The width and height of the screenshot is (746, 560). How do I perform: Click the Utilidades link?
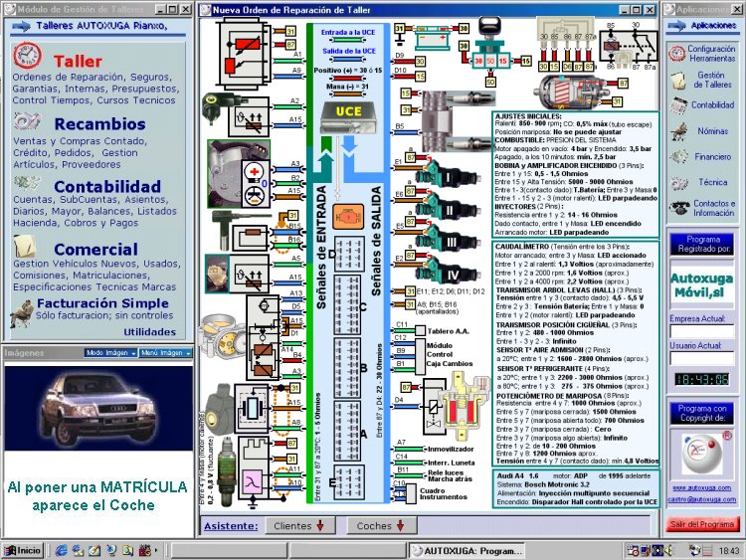click(x=149, y=332)
